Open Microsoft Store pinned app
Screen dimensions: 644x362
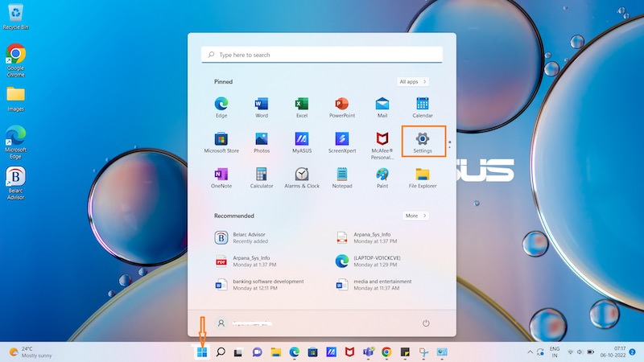(221, 142)
